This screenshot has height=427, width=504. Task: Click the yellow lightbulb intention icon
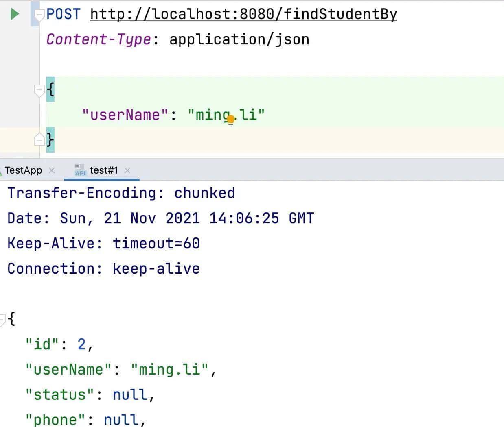click(x=231, y=120)
